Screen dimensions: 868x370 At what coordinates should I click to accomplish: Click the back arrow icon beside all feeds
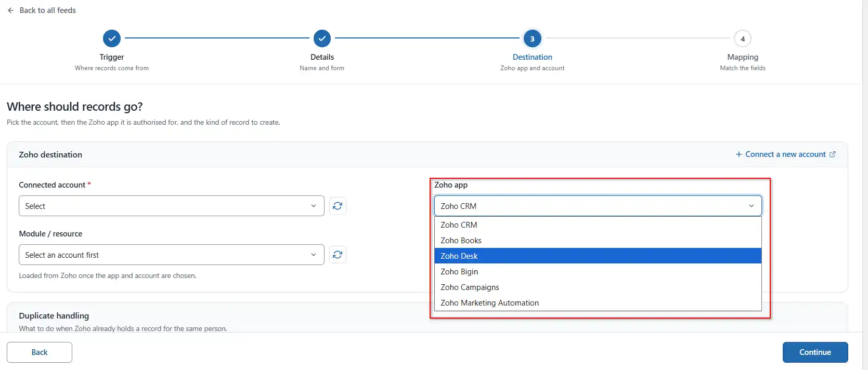[x=10, y=10]
